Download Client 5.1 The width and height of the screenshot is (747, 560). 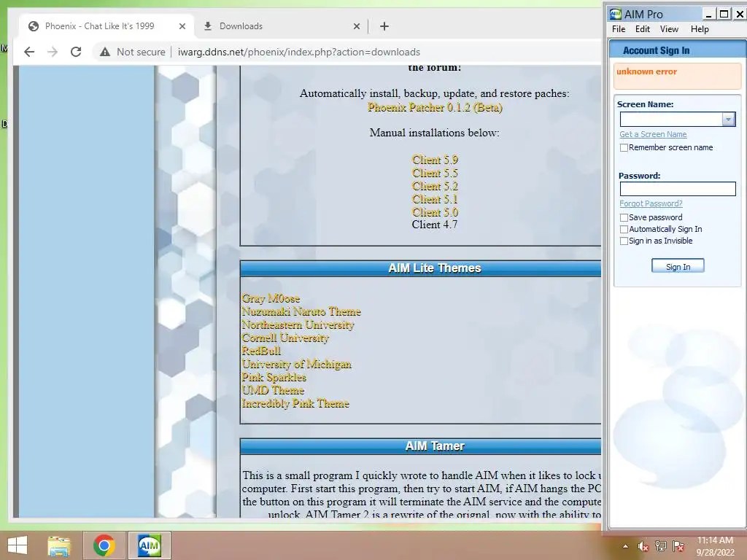435,200
